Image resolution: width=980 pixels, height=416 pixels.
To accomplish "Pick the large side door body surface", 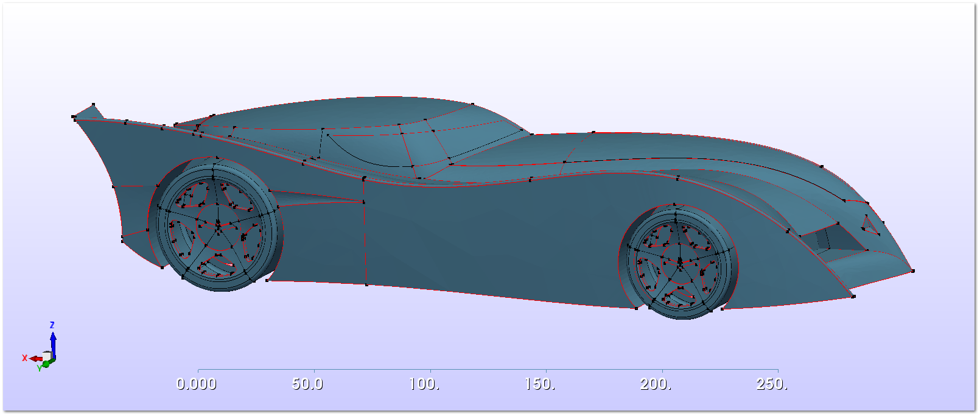I will (x=487, y=238).
